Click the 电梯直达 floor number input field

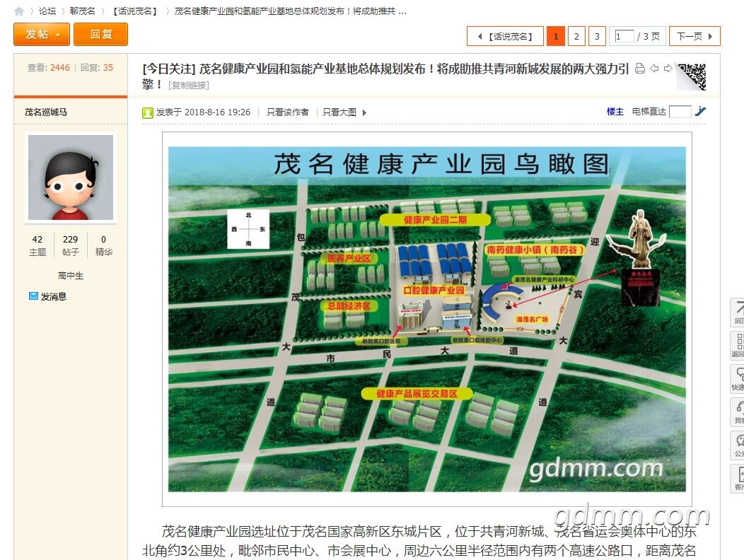point(680,112)
